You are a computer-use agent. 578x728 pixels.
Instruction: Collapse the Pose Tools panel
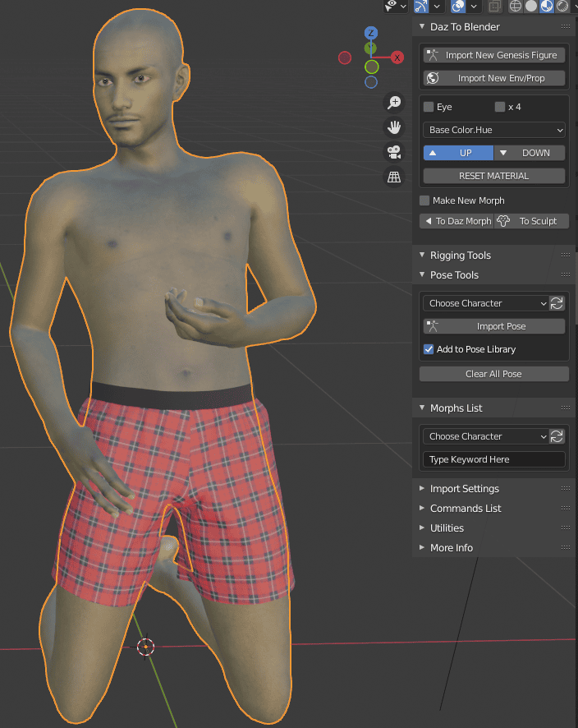pos(422,275)
